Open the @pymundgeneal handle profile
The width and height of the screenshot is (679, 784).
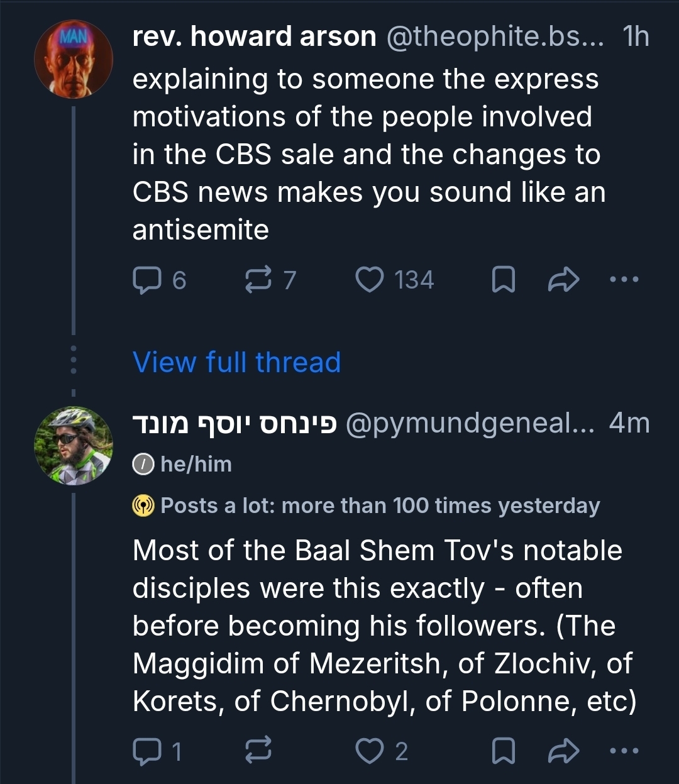tap(469, 424)
